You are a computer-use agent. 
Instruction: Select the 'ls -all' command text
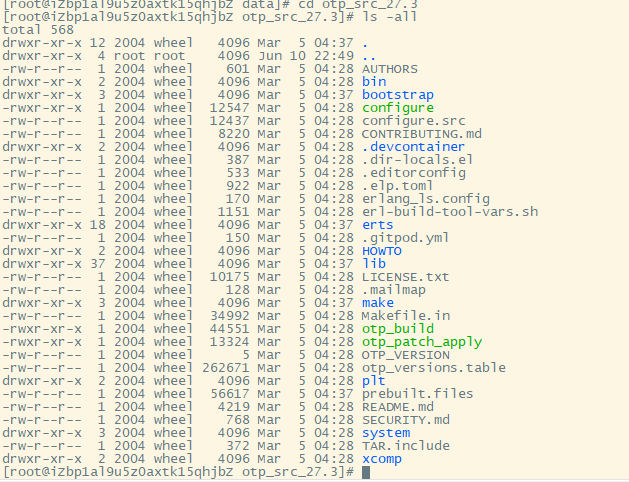click(390, 17)
